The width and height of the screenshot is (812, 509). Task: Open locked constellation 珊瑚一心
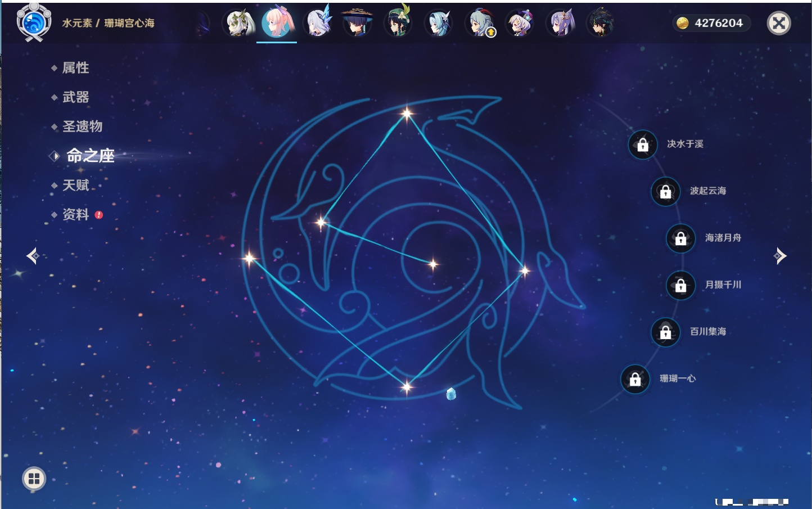click(x=635, y=379)
